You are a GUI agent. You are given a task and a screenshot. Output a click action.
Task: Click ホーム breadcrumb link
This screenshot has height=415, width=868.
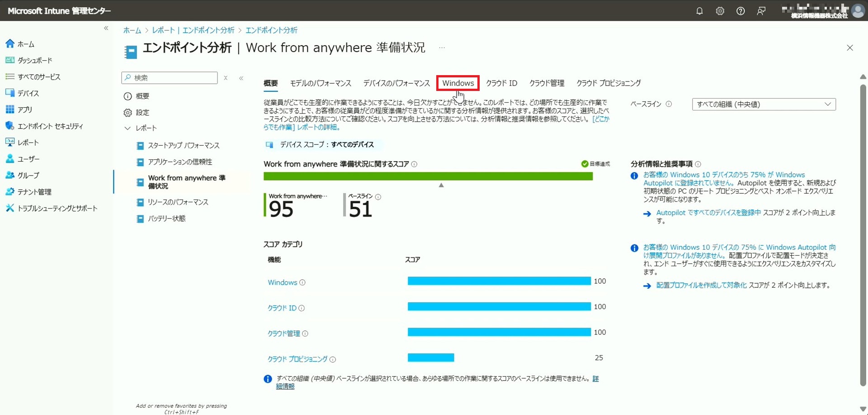coord(132,30)
